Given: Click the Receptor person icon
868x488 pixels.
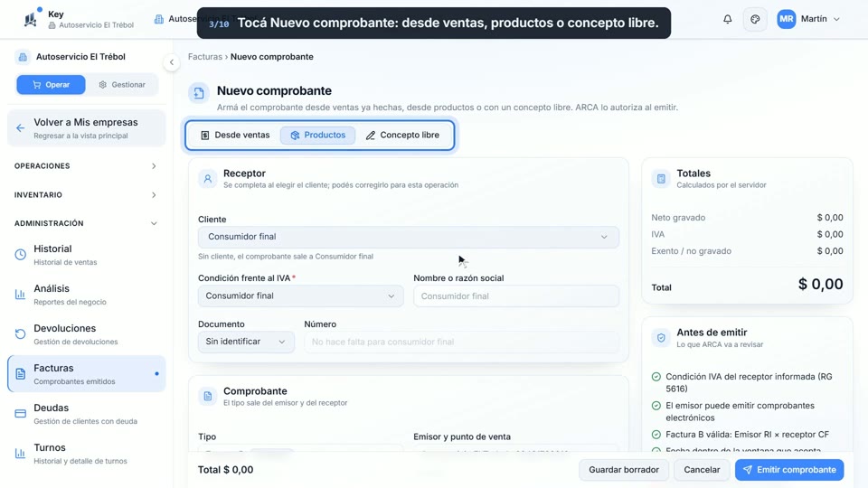Looking at the screenshot, I should (x=208, y=179).
